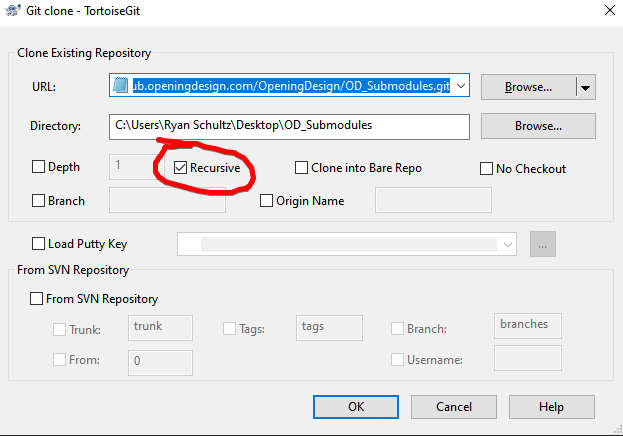This screenshot has width=623, height=436.
Task: Check the Branch checkbox
Action: [39, 200]
